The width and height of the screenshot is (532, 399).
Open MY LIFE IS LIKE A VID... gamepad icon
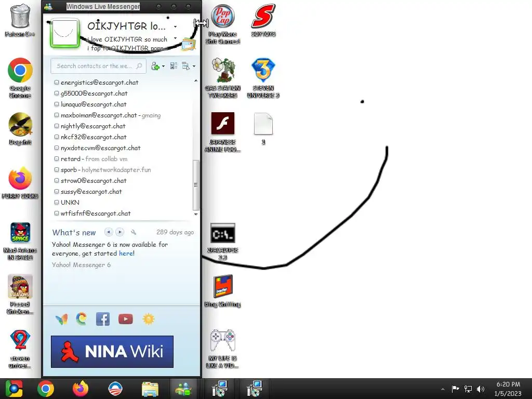222,348
